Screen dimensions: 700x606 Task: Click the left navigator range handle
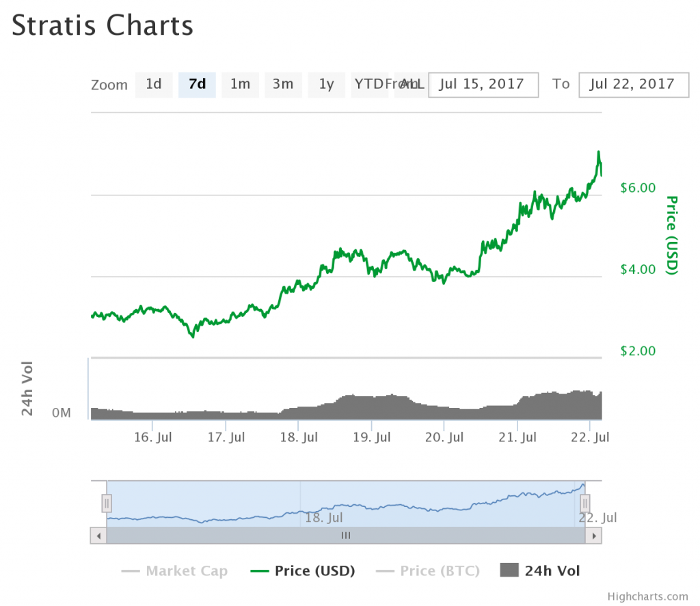pos(106,504)
